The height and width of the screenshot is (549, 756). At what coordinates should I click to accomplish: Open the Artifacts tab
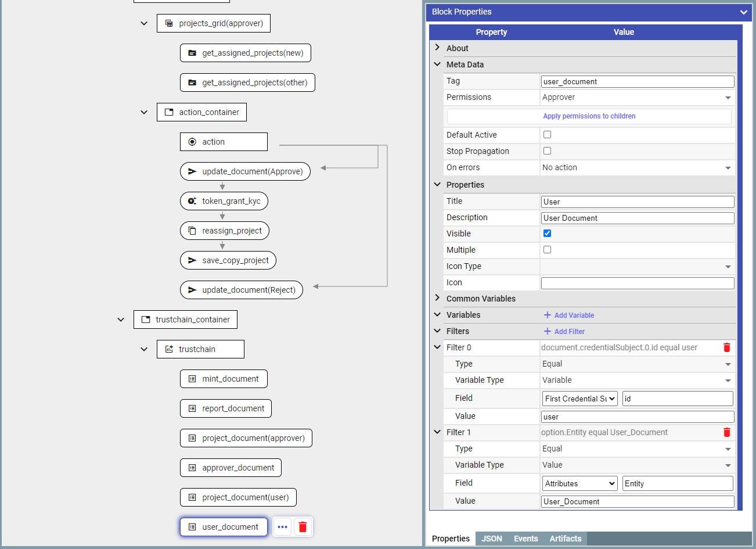point(565,539)
